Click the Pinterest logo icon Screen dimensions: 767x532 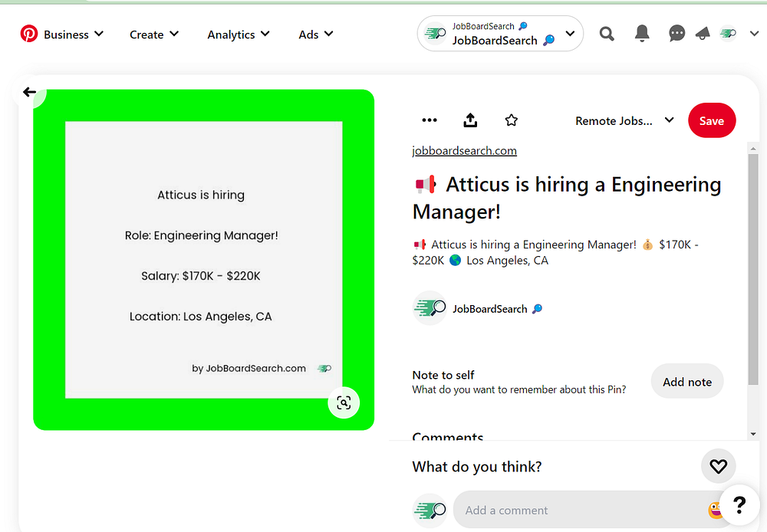tap(29, 34)
